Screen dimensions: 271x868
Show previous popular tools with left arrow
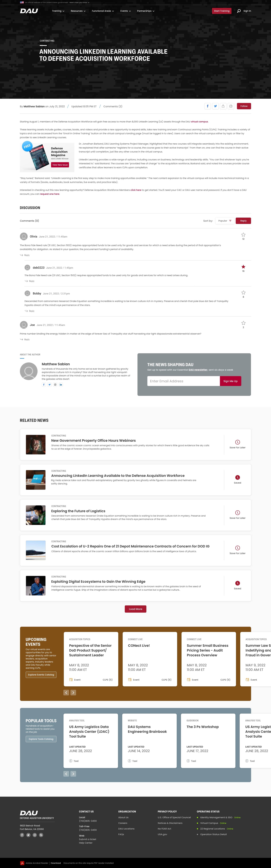(66, 774)
